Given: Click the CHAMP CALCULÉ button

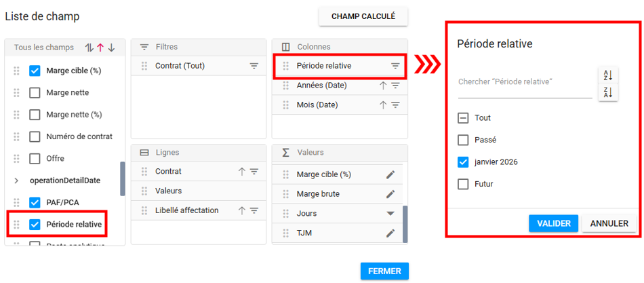Looking at the screenshot, I should [x=363, y=16].
